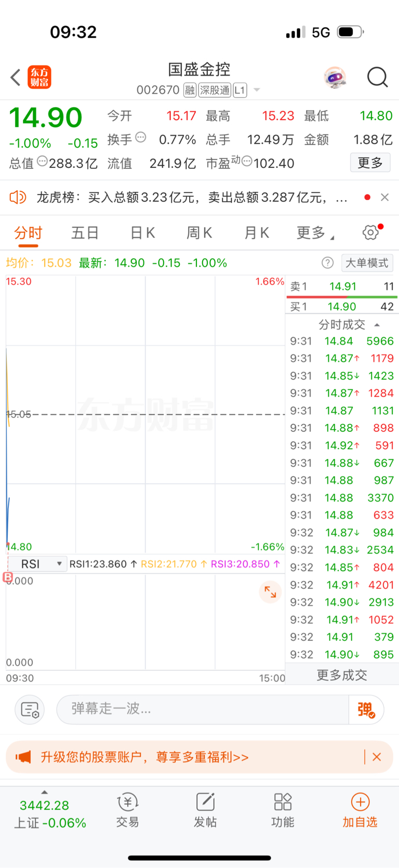Screen dimensions: 399x868
Task: Toggle 大单模式 button
Action: [367, 263]
